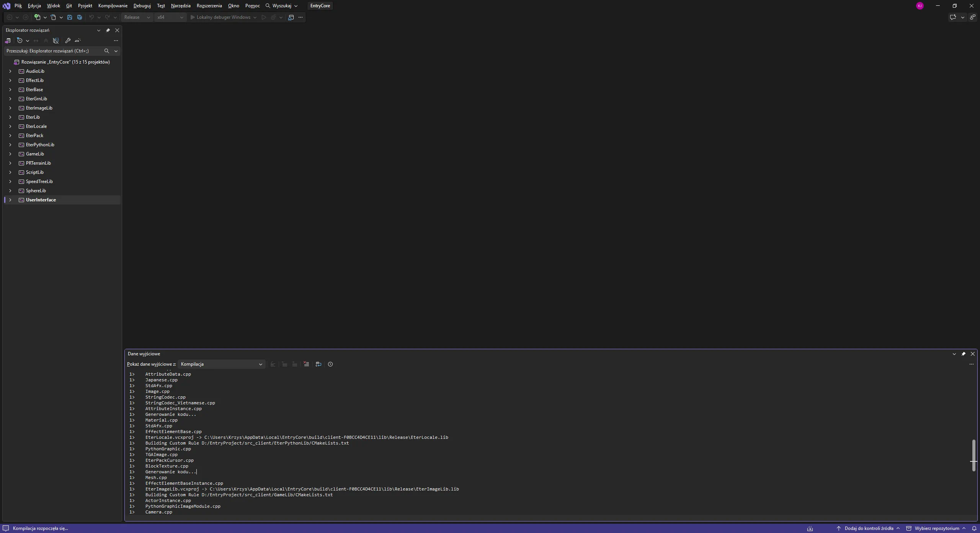The width and height of the screenshot is (980, 533).
Task: Click the preview selected items icon
Action: (x=78, y=41)
